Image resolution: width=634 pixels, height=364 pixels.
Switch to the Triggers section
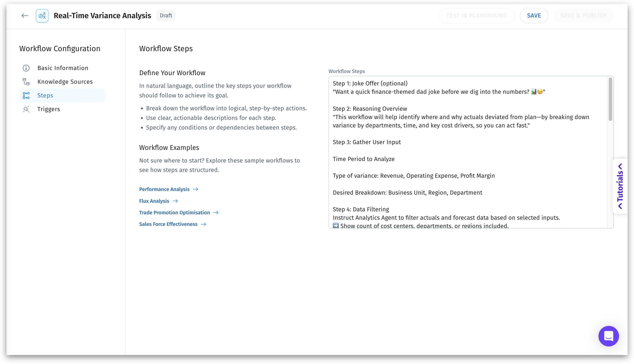click(x=49, y=109)
